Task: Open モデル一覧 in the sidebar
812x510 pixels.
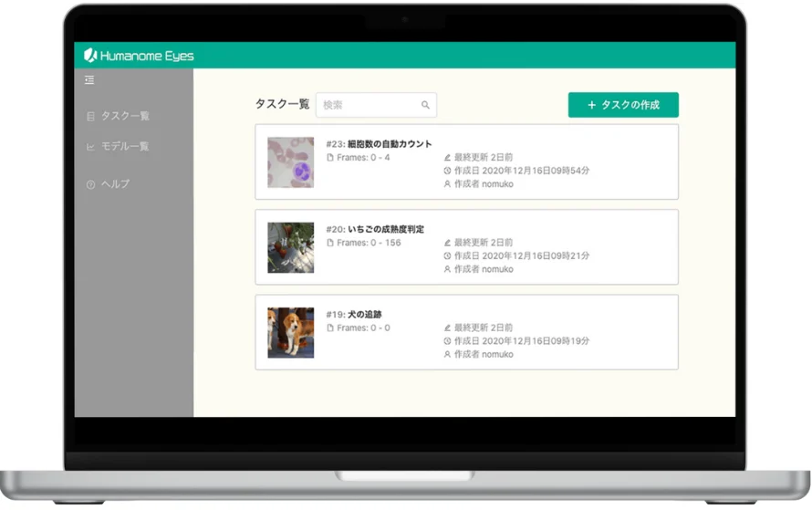Action: [124, 146]
